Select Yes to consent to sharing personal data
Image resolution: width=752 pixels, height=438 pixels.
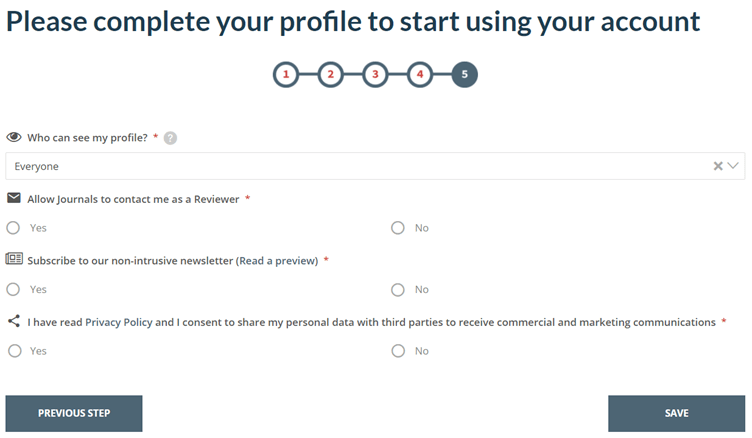(x=13, y=351)
